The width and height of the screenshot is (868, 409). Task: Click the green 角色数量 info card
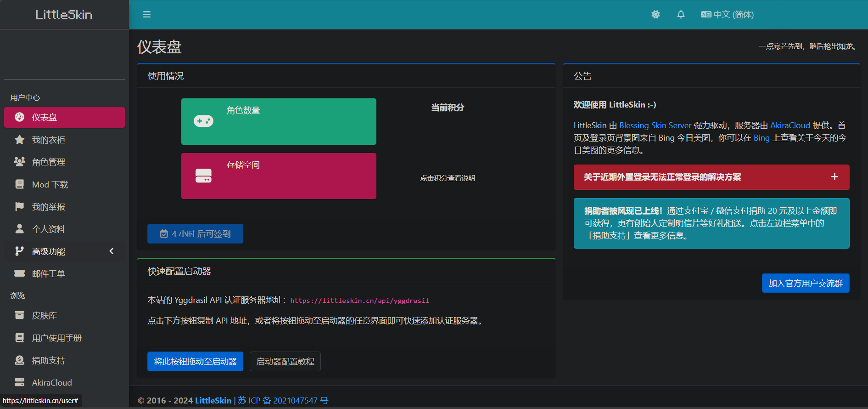(279, 122)
